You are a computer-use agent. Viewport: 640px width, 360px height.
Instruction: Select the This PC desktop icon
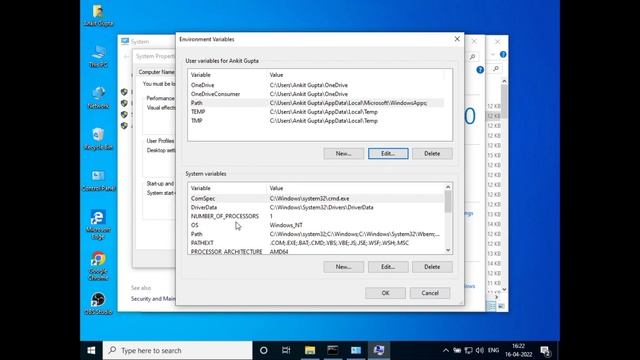pos(98,56)
